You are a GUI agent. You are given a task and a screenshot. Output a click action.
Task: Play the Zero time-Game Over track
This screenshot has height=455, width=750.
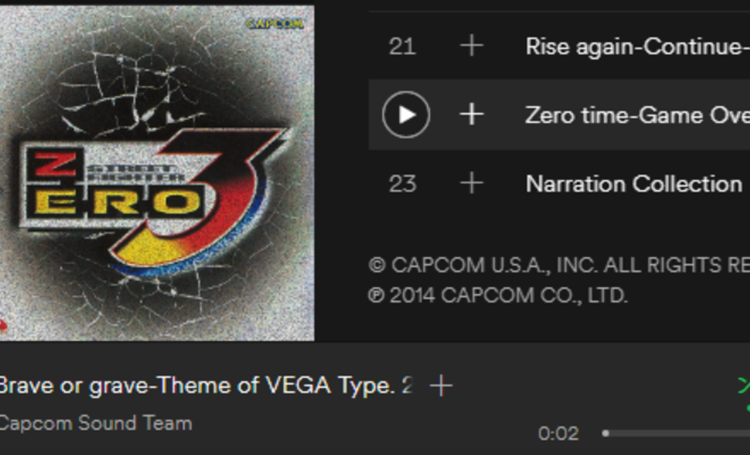pyautogui.click(x=406, y=115)
